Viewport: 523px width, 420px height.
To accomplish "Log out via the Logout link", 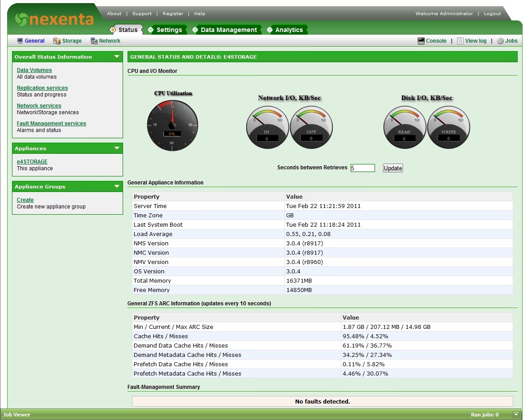I will coord(492,13).
